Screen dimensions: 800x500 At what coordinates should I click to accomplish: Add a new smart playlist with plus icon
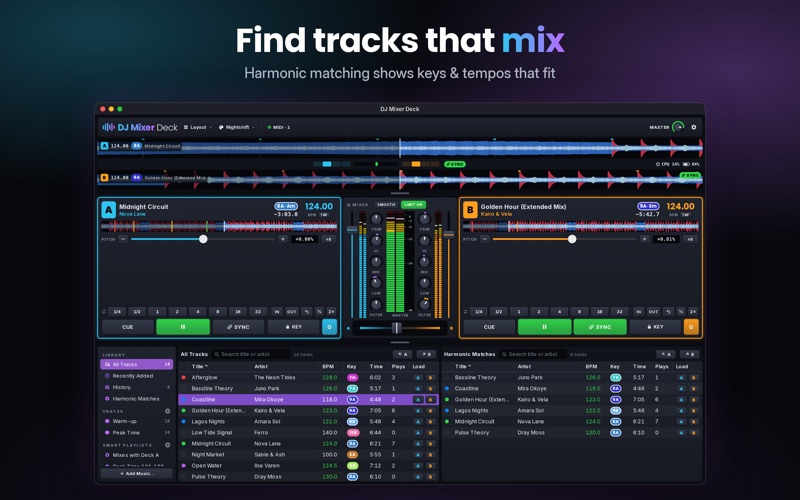[167, 445]
